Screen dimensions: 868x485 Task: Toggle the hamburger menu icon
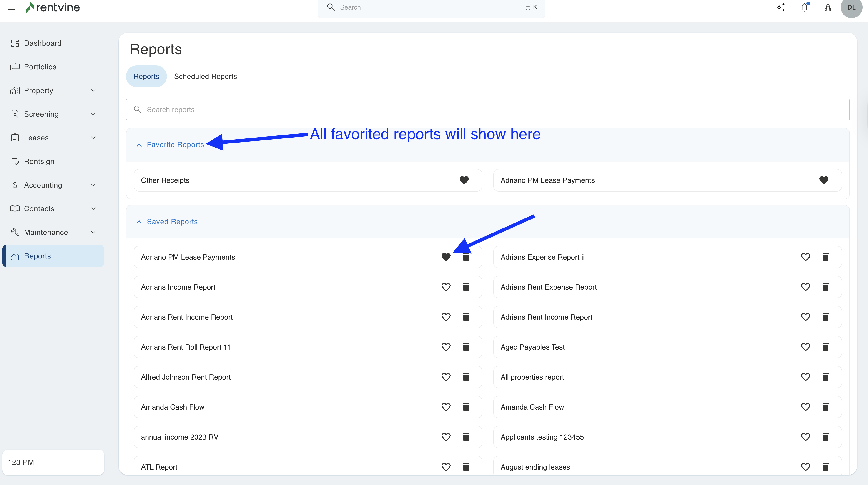pos(11,7)
